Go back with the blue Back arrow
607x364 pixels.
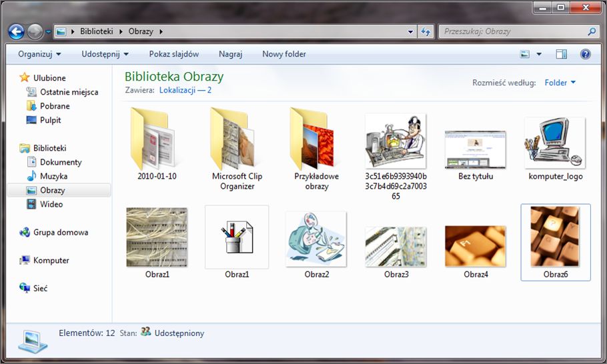[16, 32]
